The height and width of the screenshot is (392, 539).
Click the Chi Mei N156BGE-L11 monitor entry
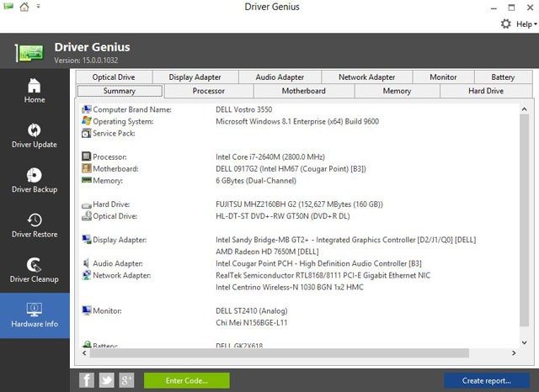click(x=251, y=323)
